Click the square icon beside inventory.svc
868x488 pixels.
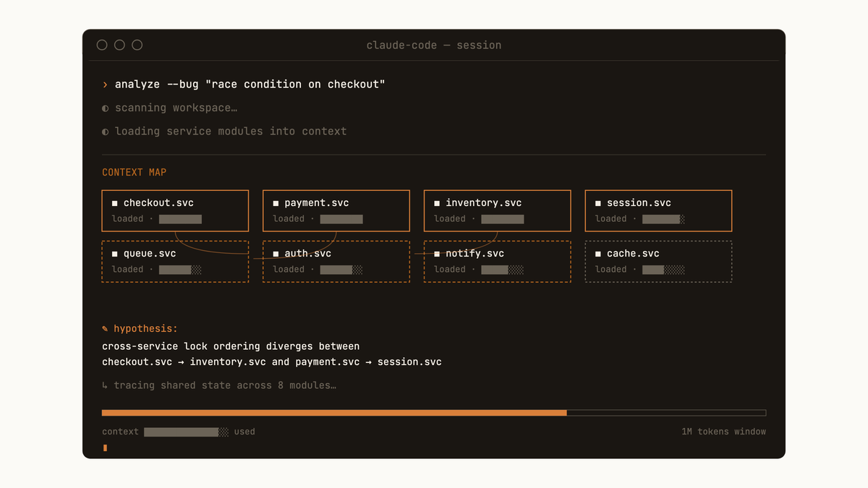pyautogui.click(x=437, y=203)
